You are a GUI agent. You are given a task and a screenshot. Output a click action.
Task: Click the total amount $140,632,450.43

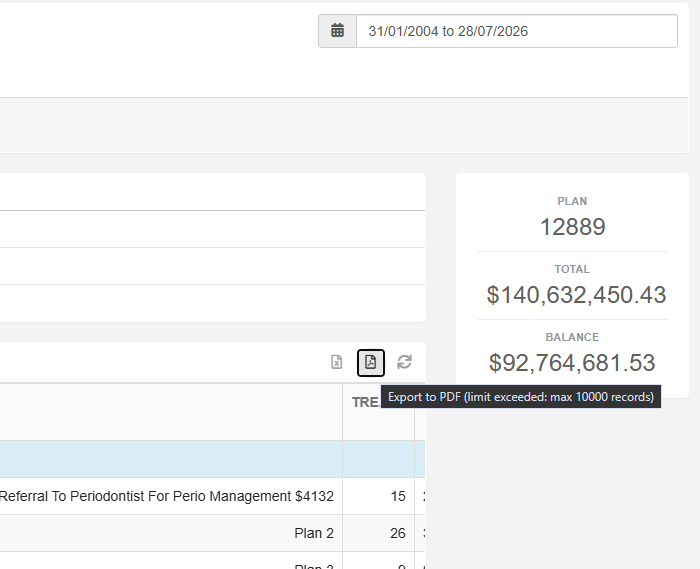click(576, 295)
